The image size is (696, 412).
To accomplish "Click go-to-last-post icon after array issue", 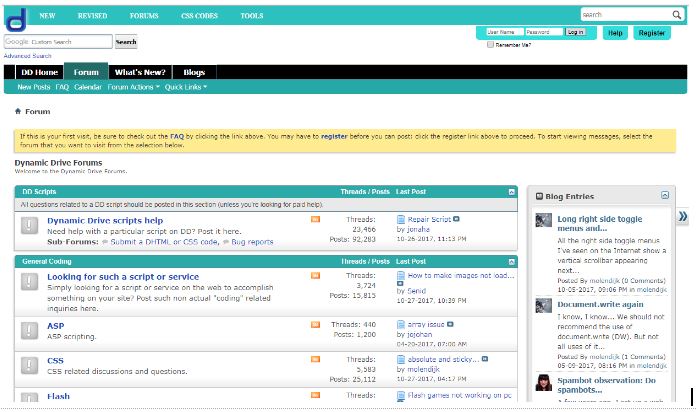I will (x=450, y=324).
